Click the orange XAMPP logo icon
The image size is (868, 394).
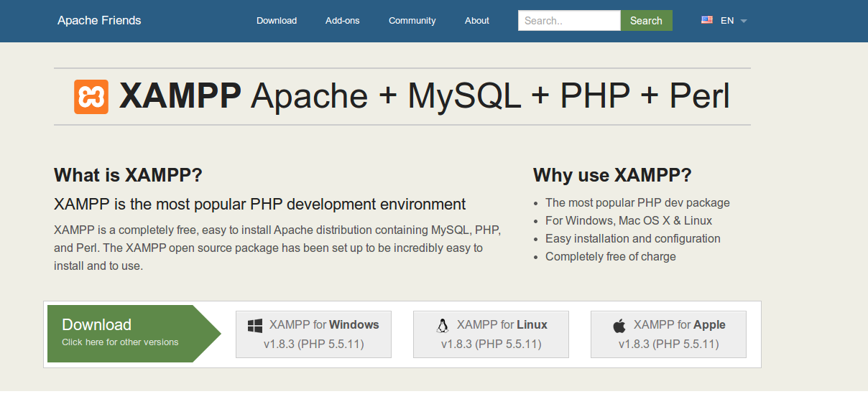pos(91,97)
